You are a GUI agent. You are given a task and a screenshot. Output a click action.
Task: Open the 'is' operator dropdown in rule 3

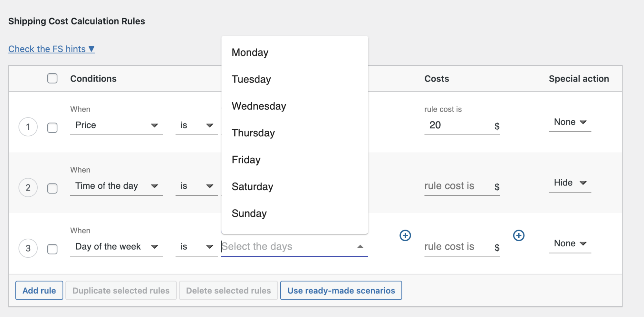pos(197,246)
